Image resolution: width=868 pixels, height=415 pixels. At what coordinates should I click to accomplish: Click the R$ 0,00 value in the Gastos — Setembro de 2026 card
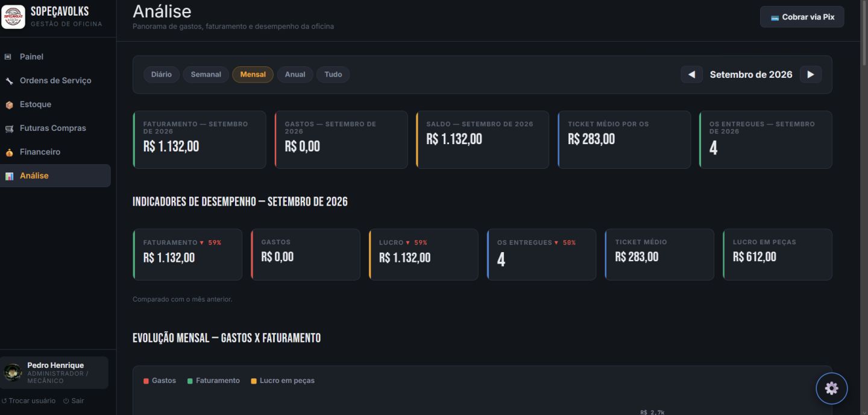[x=303, y=147]
